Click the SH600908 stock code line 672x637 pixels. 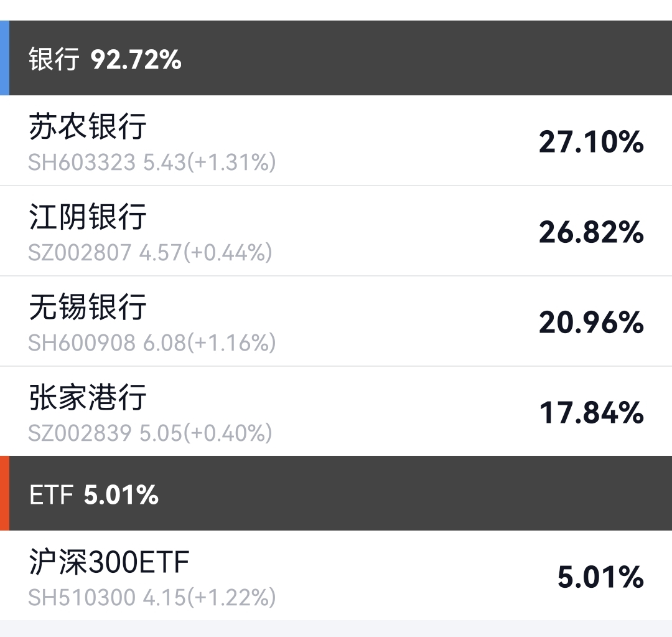pos(152,343)
